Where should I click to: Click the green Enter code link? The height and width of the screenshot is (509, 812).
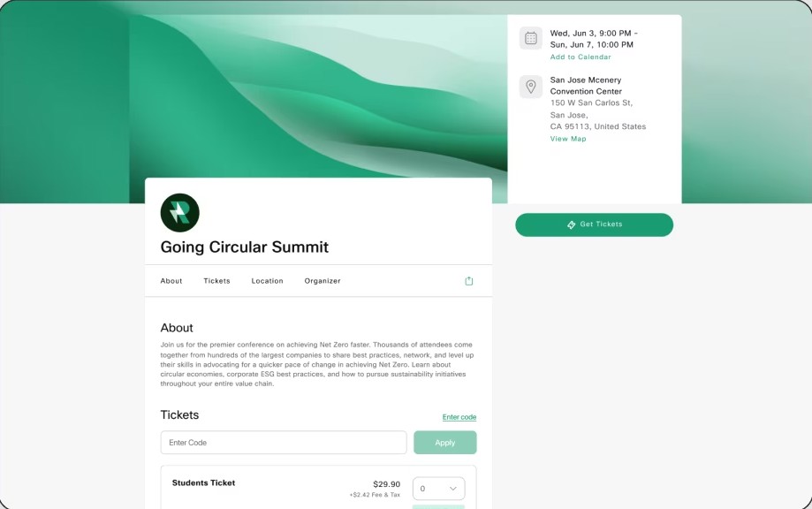(x=459, y=417)
